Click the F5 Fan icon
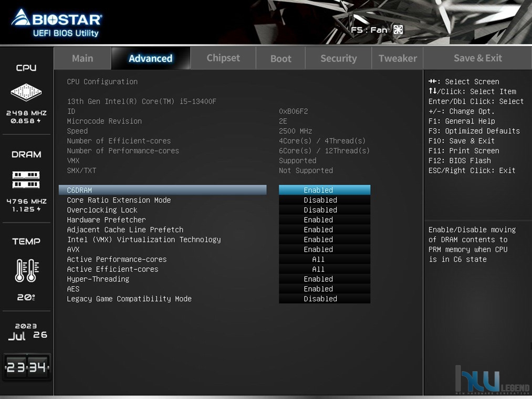Image resolution: width=532 pixels, height=399 pixels. (x=398, y=30)
